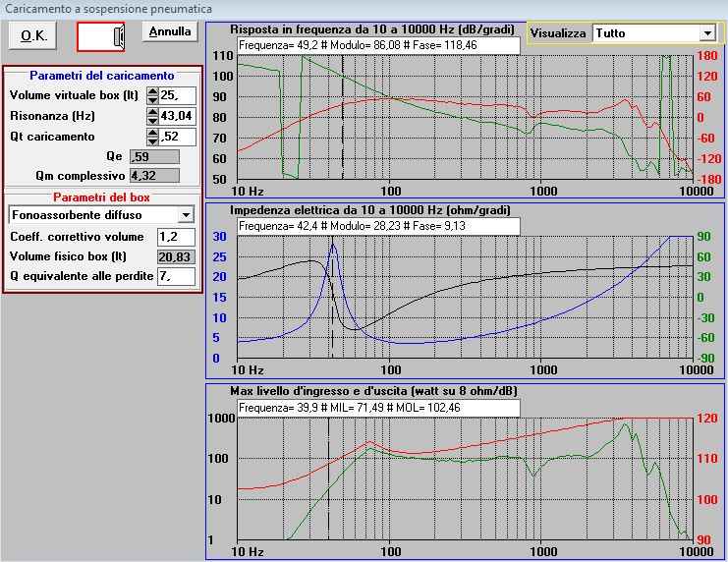Increase the Risonanza (Hz) value
The height and width of the screenshot is (562, 728).
click(x=152, y=112)
